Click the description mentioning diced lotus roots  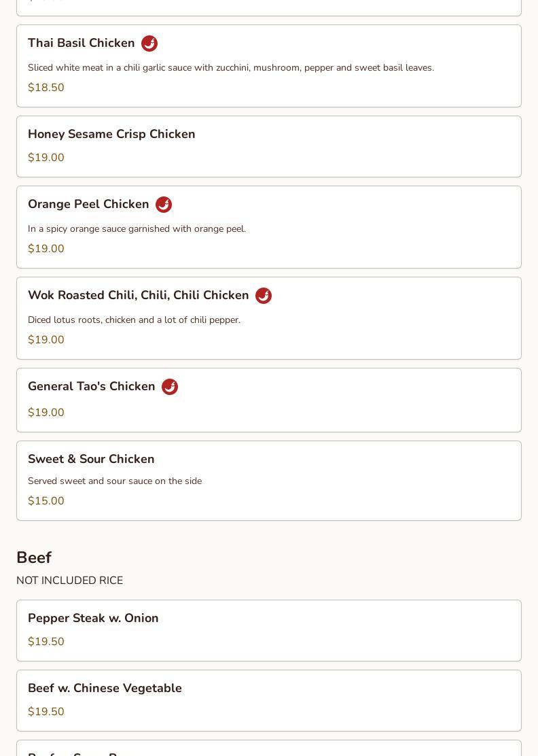[x=134, y=320]
